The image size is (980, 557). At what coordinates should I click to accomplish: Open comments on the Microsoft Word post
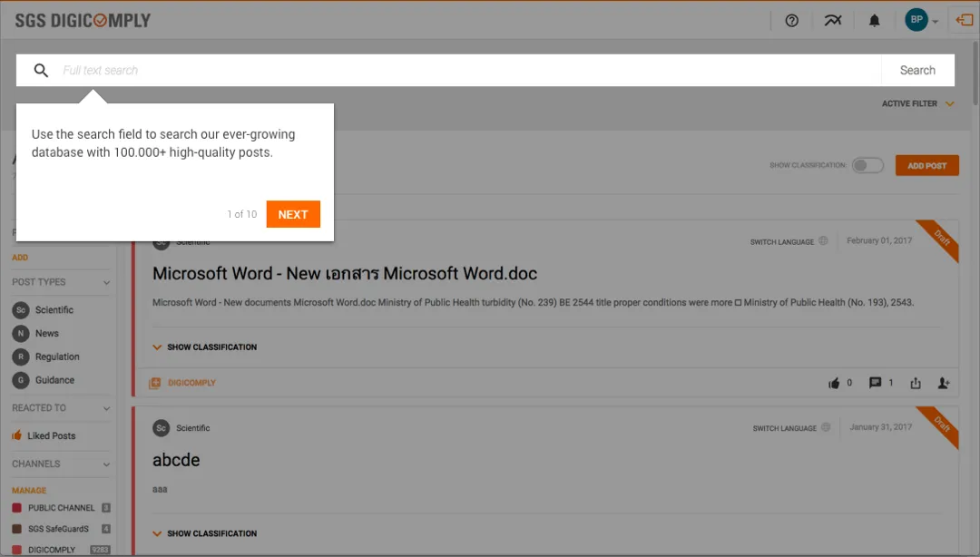pyautogui.click(x=875, y=383)
